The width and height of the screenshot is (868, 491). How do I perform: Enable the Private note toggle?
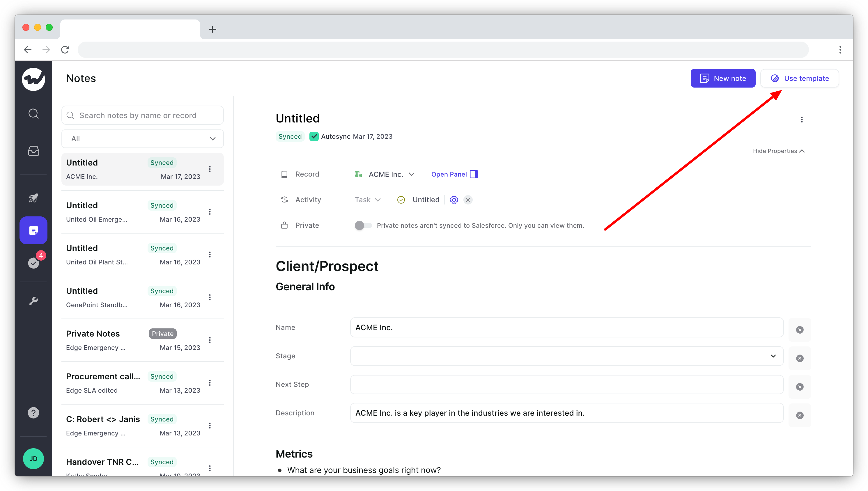point(363,225)
